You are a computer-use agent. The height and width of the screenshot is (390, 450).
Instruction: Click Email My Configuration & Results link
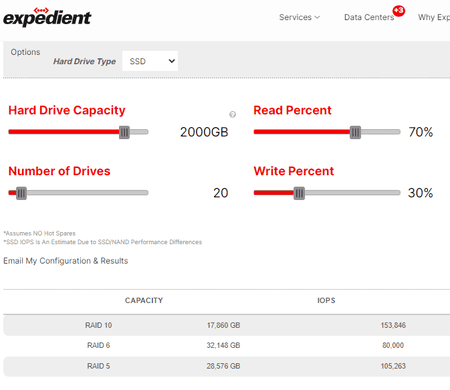[x=66, y=261]
